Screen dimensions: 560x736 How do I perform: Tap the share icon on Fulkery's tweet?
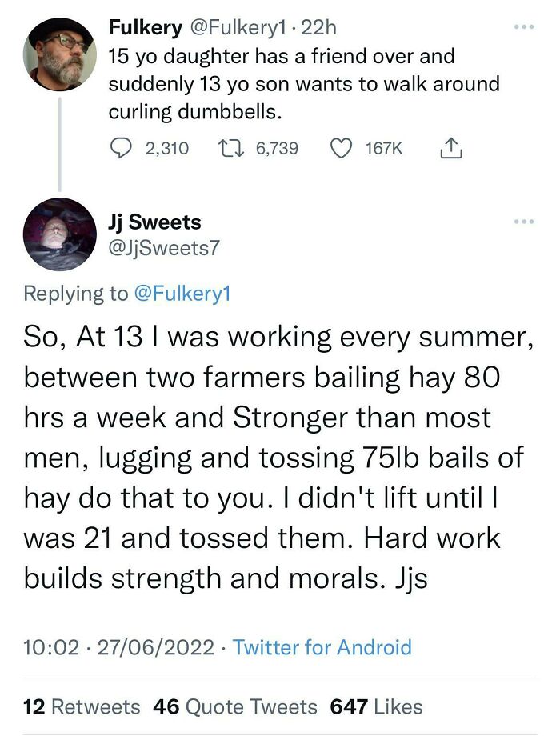(451, 148)
